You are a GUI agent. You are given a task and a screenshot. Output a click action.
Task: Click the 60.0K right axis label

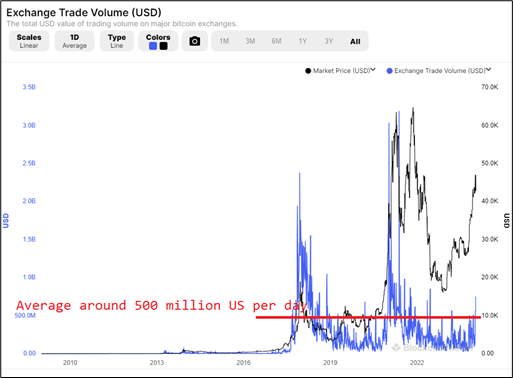[x=490, y=125]
